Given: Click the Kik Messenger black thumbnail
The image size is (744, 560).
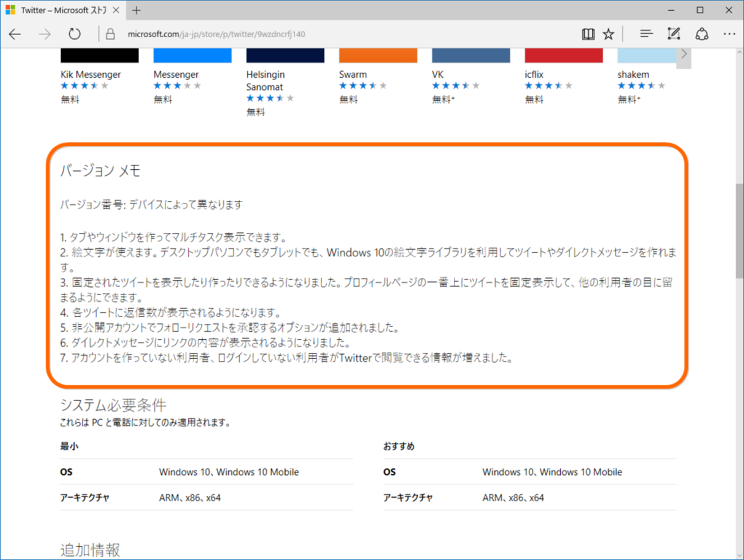Looking at the screenshot, I should pyautogui.click(x=100, y=55).
